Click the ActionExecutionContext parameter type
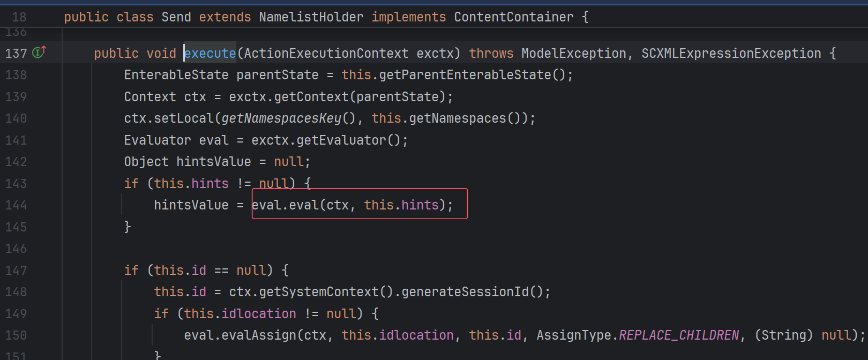Image resolution: width=868 pixels, height=360 pixels. [326, 54]
